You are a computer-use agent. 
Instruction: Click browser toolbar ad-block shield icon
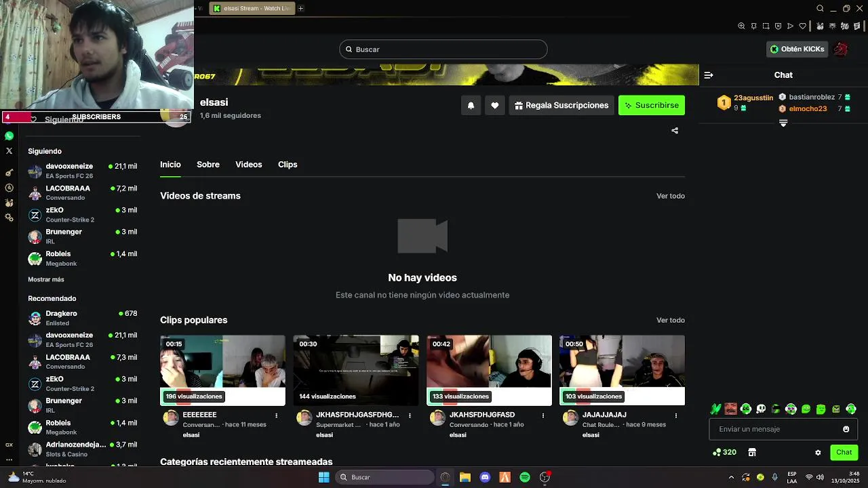[x=778, y=26]
